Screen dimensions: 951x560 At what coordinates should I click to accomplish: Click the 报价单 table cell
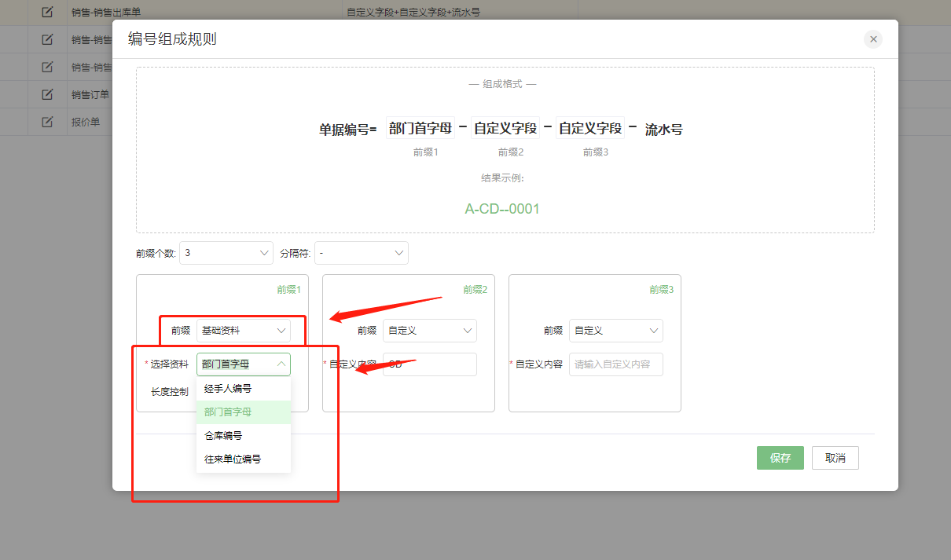(x=85, y=123)
